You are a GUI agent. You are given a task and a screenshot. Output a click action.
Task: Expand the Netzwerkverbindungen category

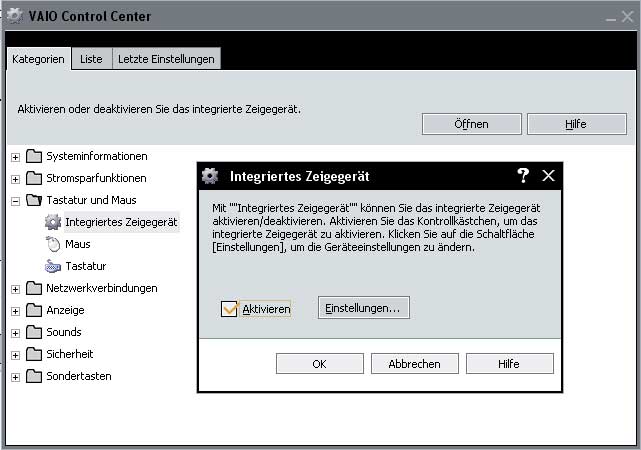16,289
